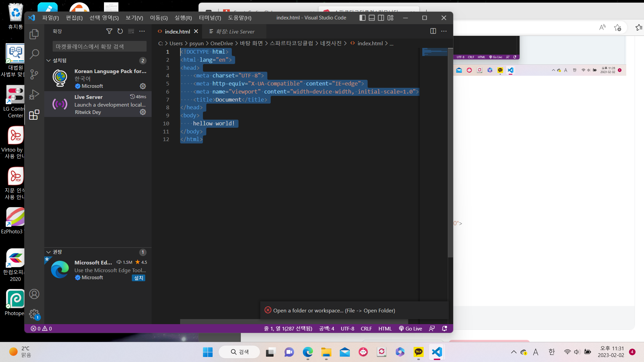Open extensions panel more actions menu
Viewport: 644px width, 362px height.
coord(142,31)
